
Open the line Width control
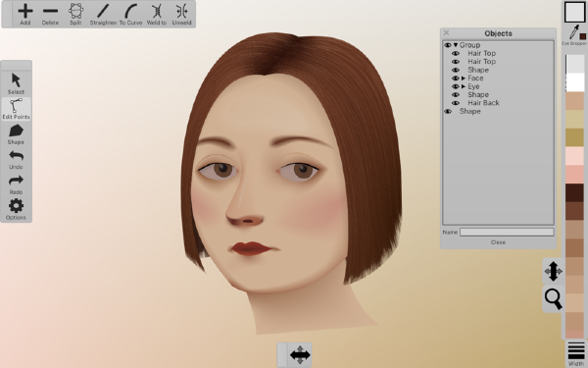[576, 353]
